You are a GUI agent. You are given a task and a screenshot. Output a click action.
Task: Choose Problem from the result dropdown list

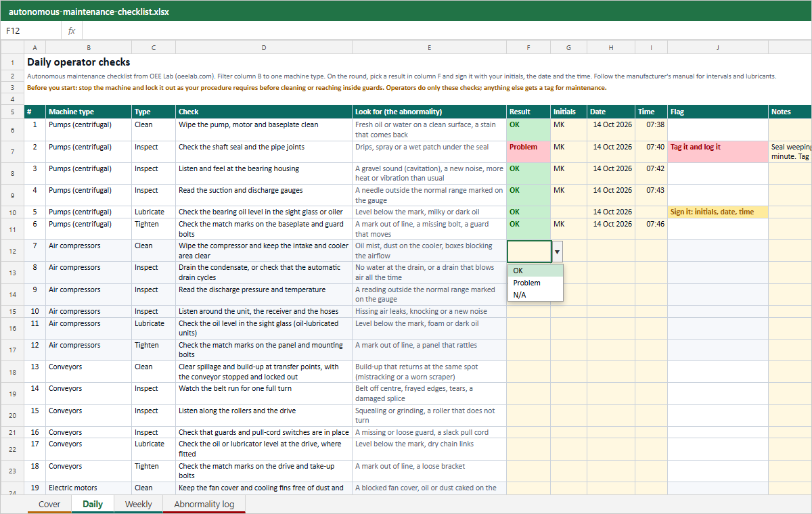535,283
